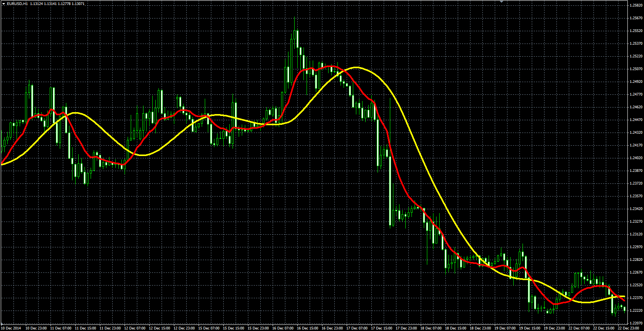
Task: Click the 1.24320 price axis label
Action: point(636,133)
